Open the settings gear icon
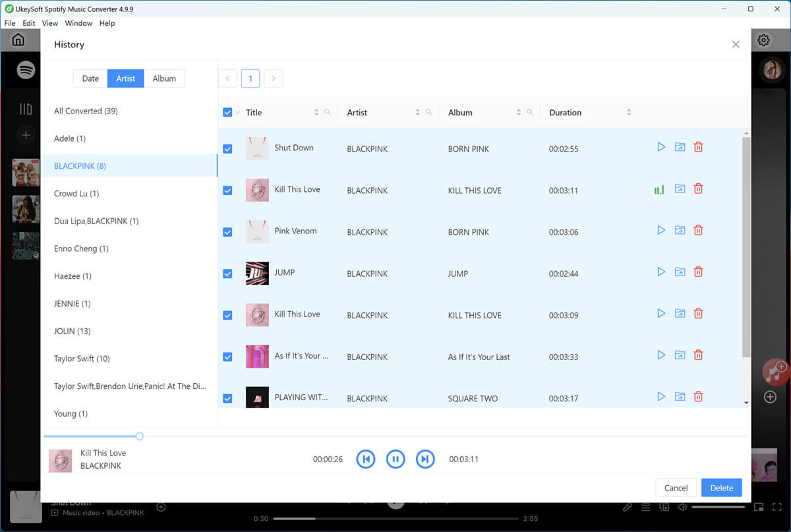 click(x=763, y=40)
